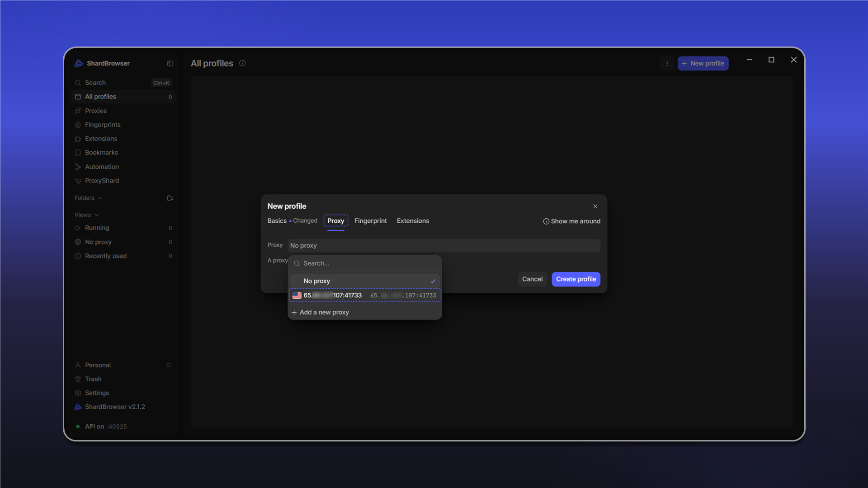The image size is (868, 488).
Task: Click the new folder icon beside Folders
Action: (x=170, y=198)
